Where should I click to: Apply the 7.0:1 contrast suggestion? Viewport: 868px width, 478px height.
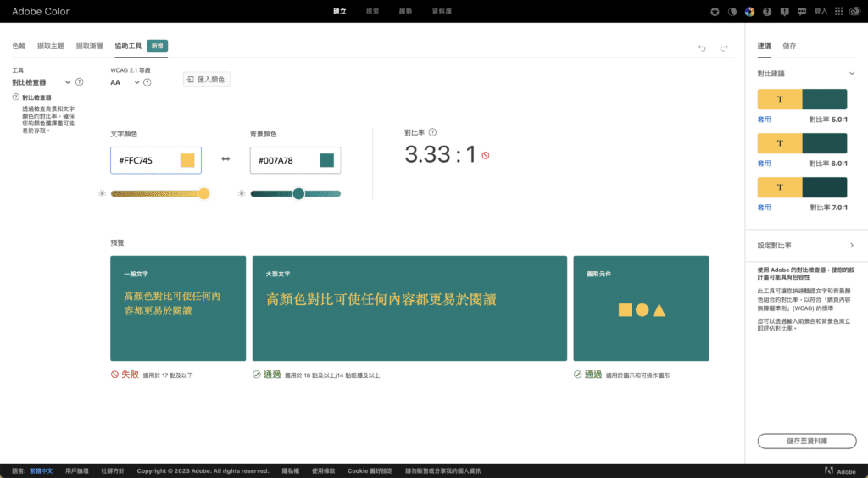click(x=764, y=208)
